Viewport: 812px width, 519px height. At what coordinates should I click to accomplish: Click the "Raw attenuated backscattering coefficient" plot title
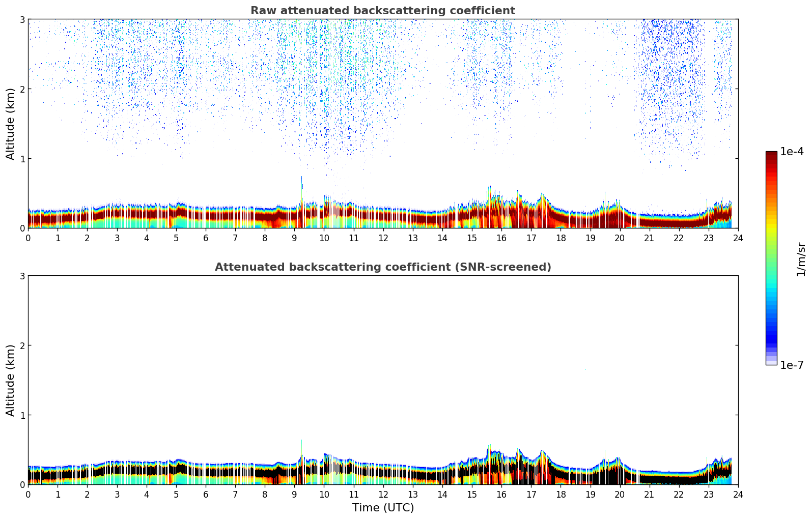(383, 11)
